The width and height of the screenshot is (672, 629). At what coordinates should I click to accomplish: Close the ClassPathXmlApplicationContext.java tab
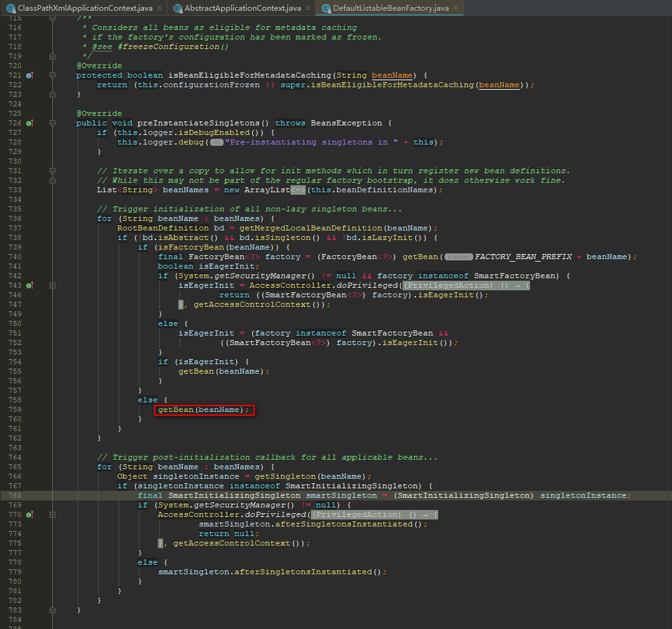pyautogui.click(x=159, y=8)
